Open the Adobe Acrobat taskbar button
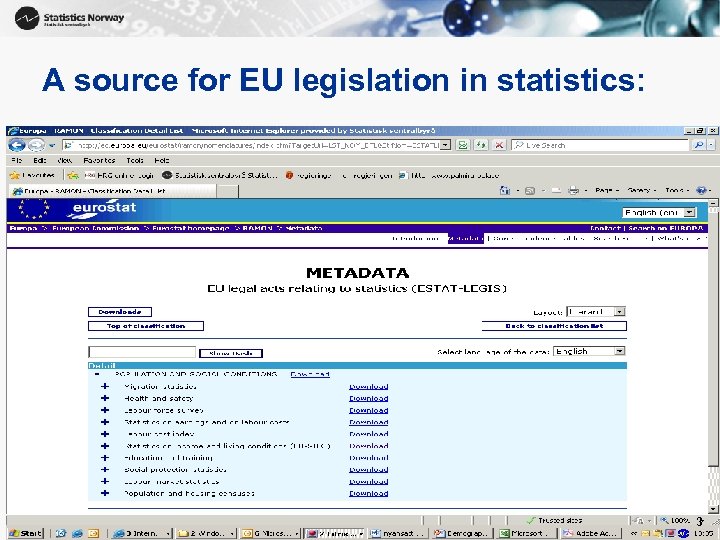720x540 pixels. pos(593,533)
